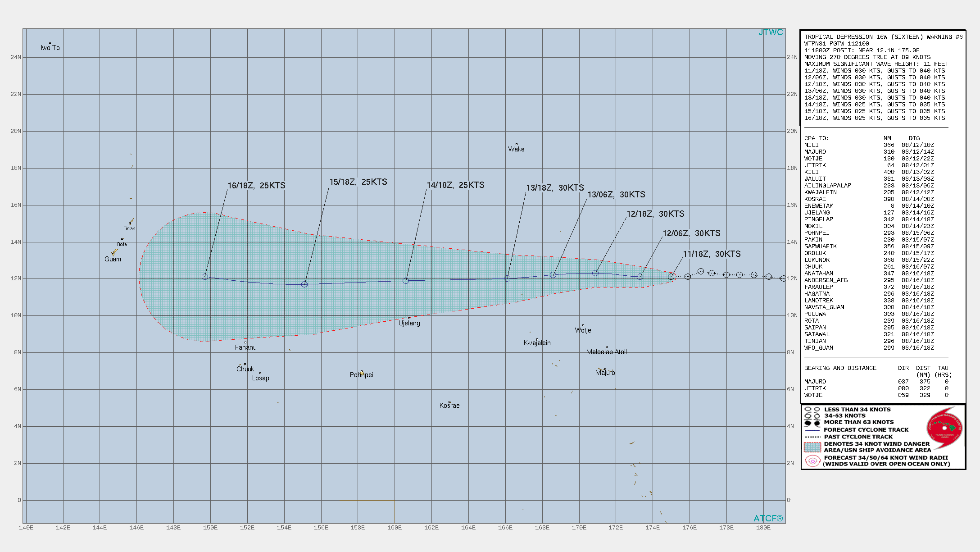Click the Iwo To island label

[50, 48]
